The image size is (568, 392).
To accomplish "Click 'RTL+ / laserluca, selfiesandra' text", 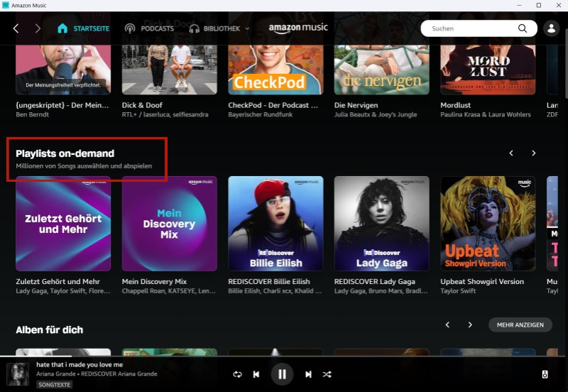I will 165,114.
